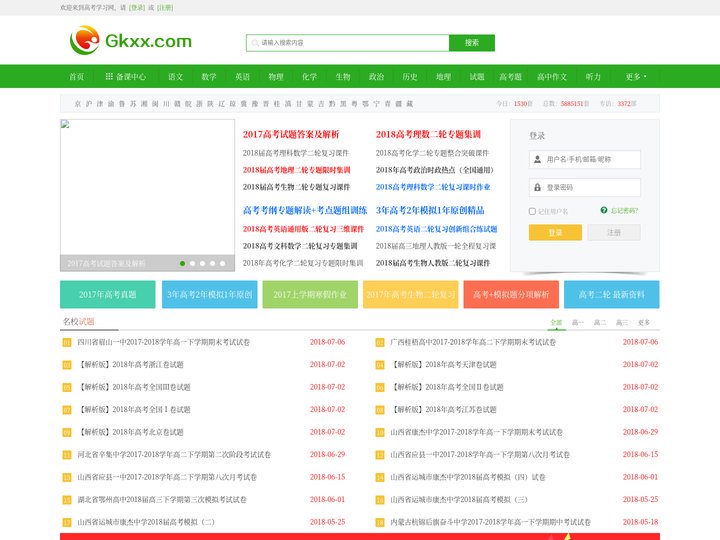Click number badge 03 beside 2018年高考浙江卷
Viewport: 720px width, 540px height.
coord(67,365)
